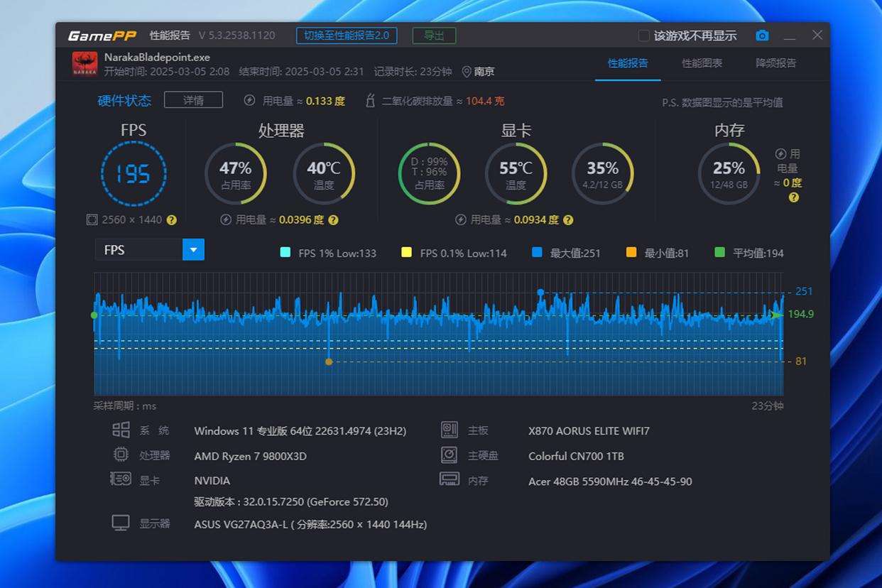Click the FPS 195 gauge
Image resolution: width=882 pixels, height=588 pixels.
pyautogui.click(x=134, y=174)
